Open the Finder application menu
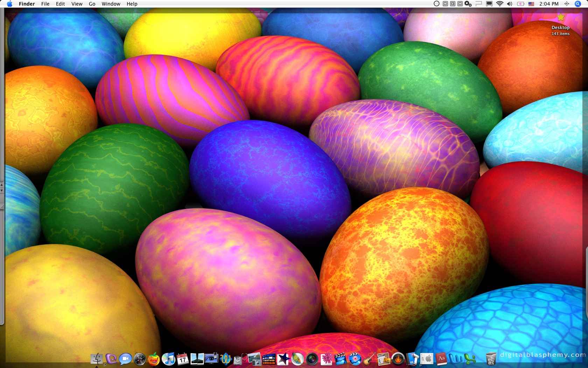 (x=27, y=4)
